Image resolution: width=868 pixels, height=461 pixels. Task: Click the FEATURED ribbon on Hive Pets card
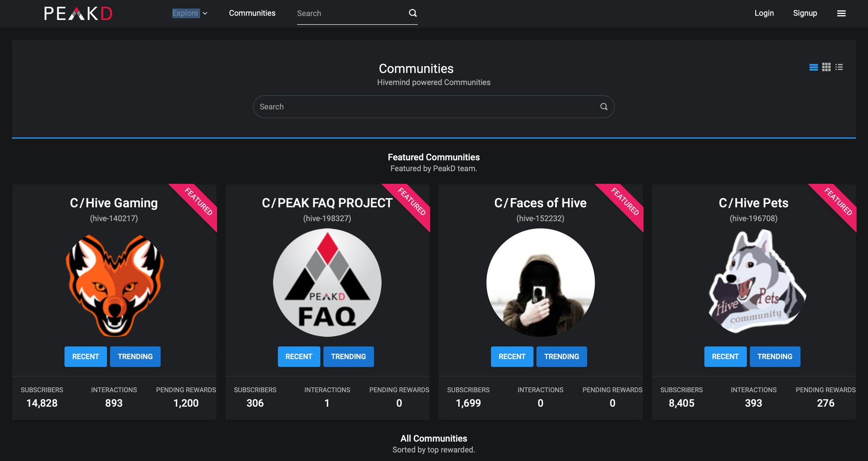[x=838, y=202]
